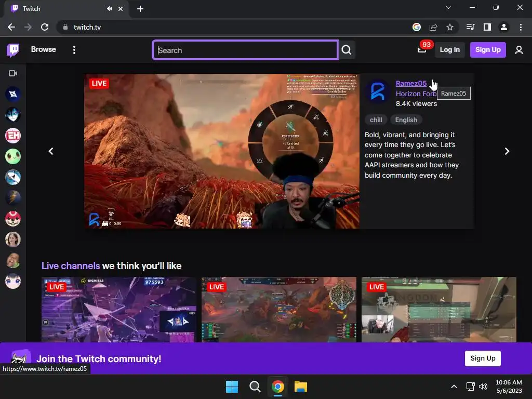532x399 pixels.
Task: Focus the Search input field
Action: coord(245,50)
